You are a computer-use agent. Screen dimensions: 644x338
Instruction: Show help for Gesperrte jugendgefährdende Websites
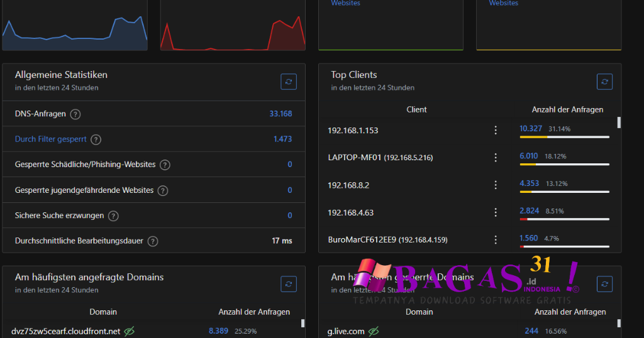(x=163, y=190)
